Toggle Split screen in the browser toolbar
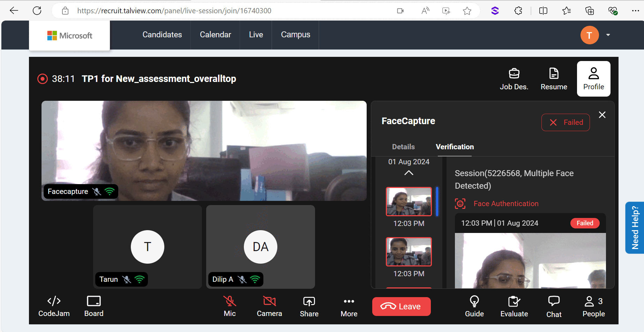644x332 pixels. tap(543, 11)
